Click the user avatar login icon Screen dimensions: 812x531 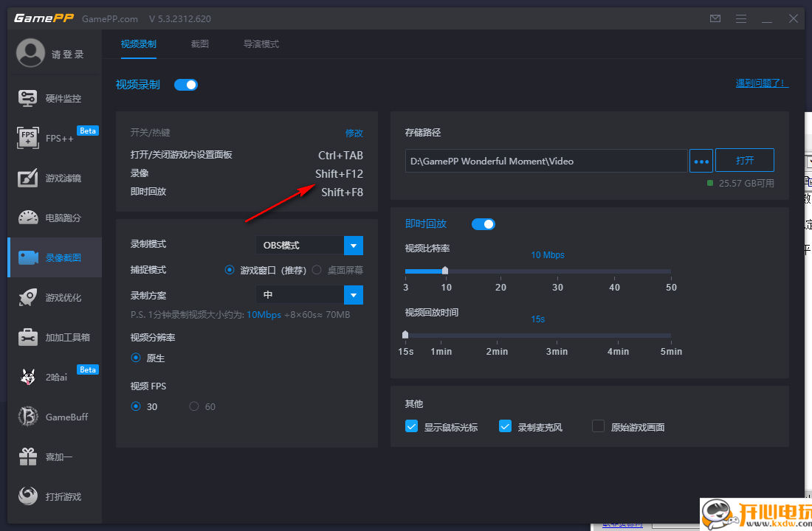[x=30, y=53]
